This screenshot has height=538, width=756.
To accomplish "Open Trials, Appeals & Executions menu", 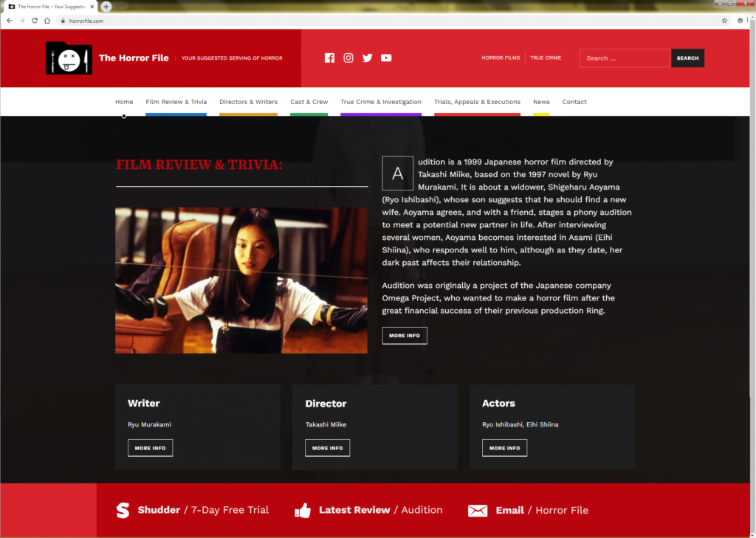I will click(478, 102).
